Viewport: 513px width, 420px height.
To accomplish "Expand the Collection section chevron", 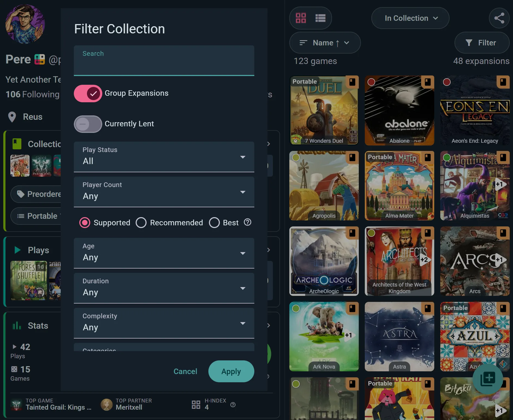I will [x=269, y=144].
